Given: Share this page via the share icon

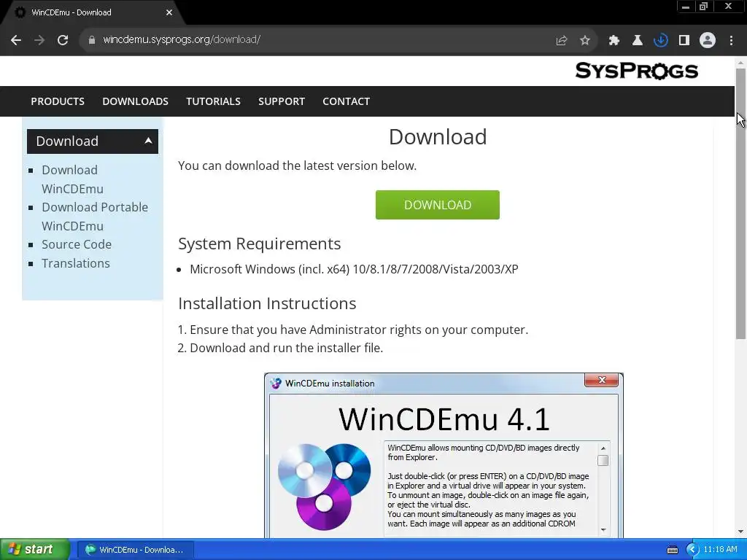Looking at the screenshot, I should click(x=562, y=41).
